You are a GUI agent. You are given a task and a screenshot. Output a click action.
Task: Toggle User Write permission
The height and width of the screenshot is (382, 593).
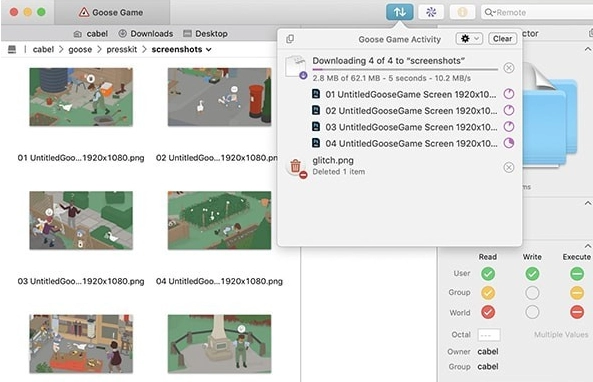click(532, 273)
